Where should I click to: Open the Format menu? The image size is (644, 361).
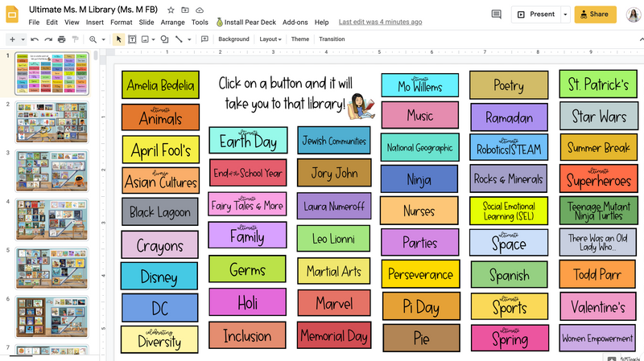pyautogui.click(x=122, y=23)
